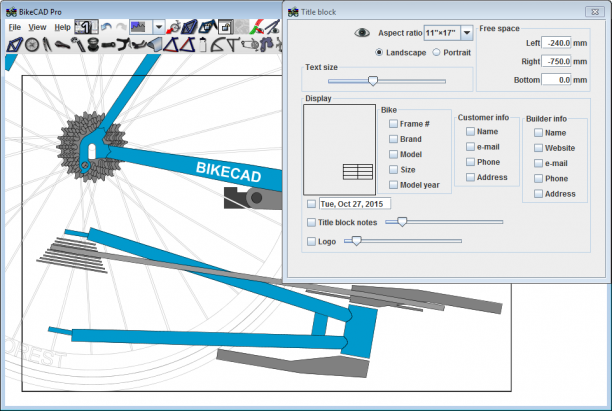Enable the Frame # checkbox
612x411 pixels.
coord(393,124)
